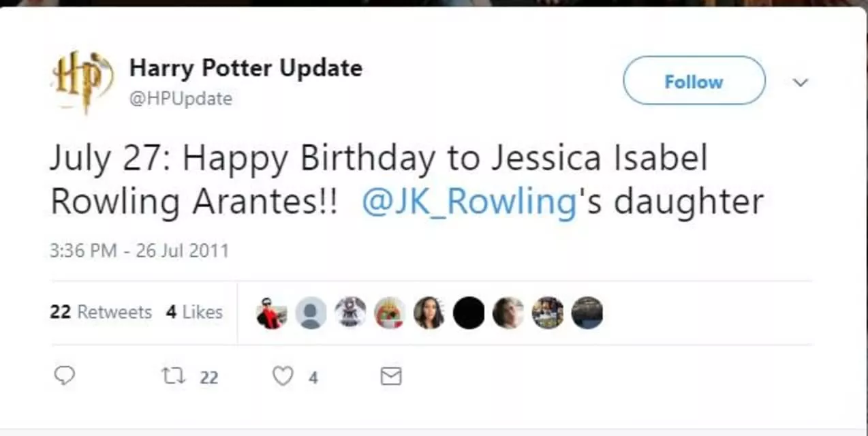View the 22 Retweets list
868x436 pixels.
click(x=101, y=312)
